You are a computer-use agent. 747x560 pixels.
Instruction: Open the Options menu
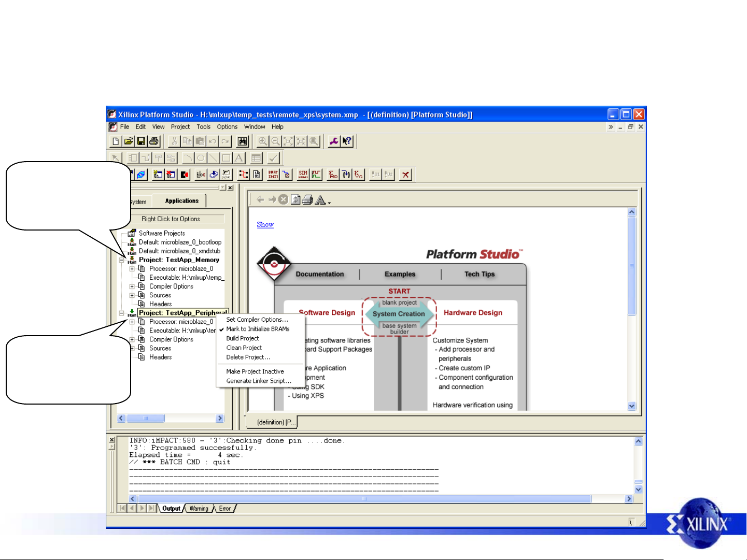point(227,127)
